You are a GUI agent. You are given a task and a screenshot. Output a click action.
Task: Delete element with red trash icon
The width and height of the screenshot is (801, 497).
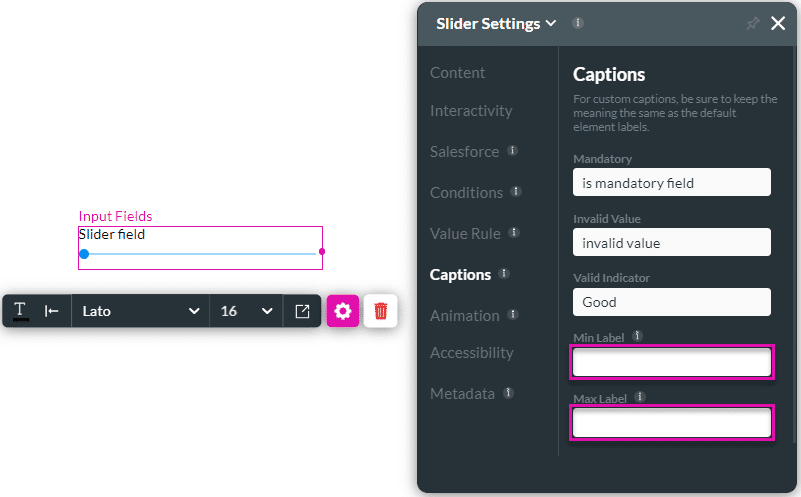click(381, 311)
